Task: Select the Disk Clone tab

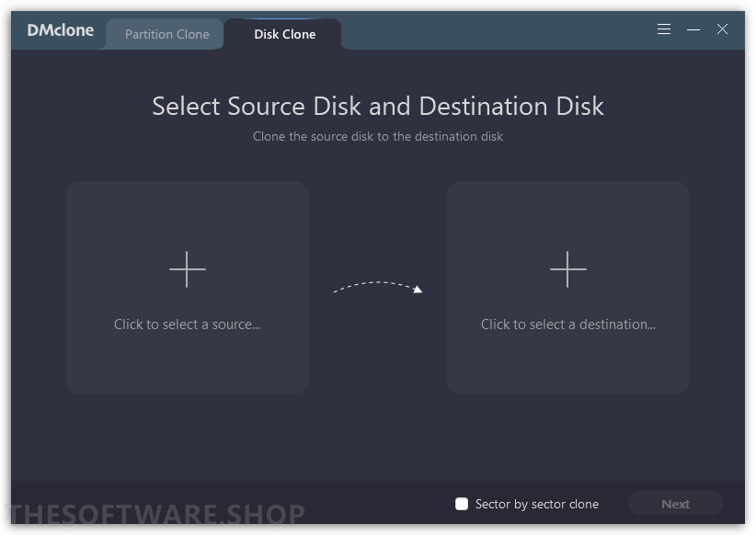Action: coord(284,34)
